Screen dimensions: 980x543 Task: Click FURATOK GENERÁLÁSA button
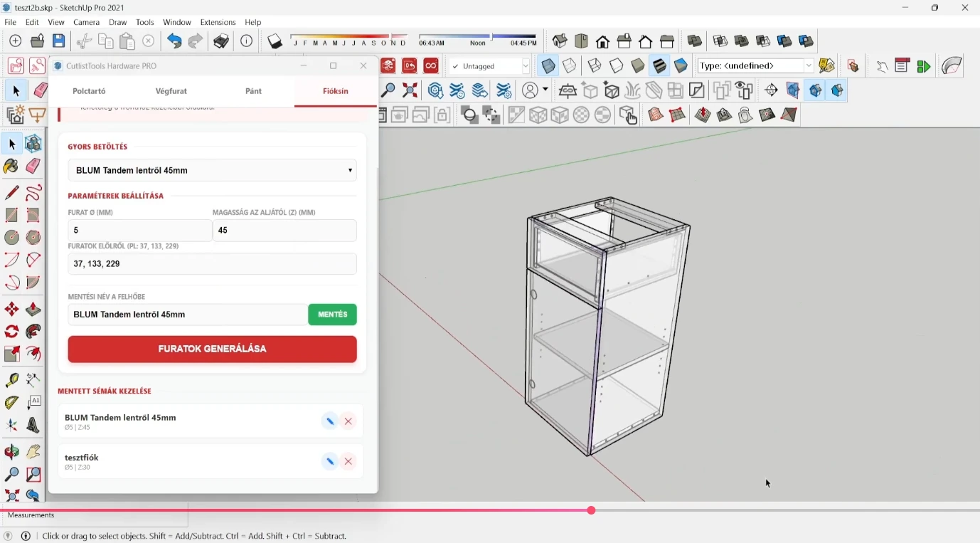pyautogui.click(x=213, y=349)
